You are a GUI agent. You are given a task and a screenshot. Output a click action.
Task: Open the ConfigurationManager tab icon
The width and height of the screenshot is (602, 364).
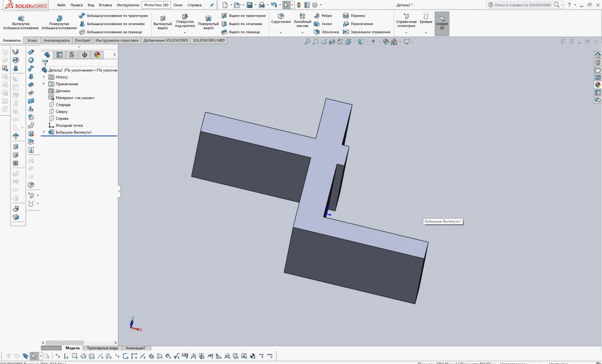pyautogui.click(x=72, y=55)
